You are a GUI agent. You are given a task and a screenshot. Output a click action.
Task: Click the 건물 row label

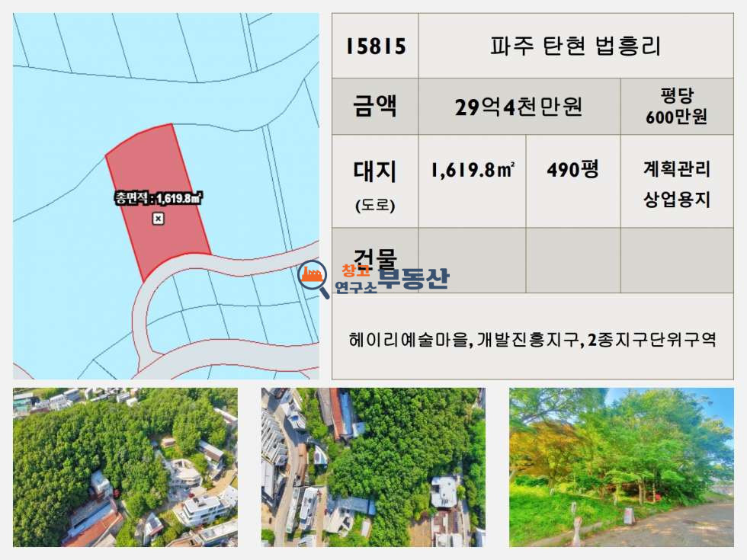375,260
